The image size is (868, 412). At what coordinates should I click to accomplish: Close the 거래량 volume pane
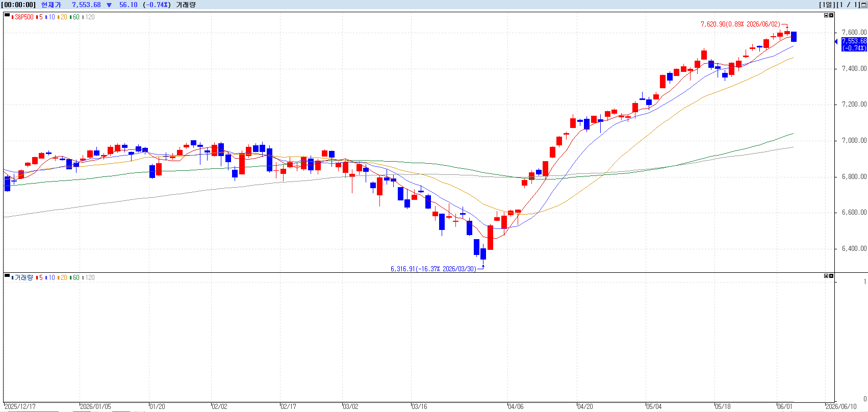point(831,276)
